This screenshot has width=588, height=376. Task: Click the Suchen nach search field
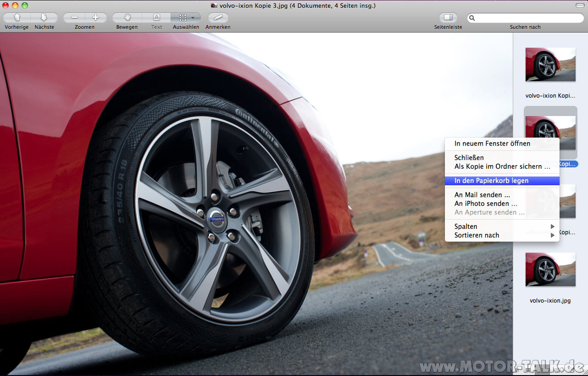pos(527,18)
